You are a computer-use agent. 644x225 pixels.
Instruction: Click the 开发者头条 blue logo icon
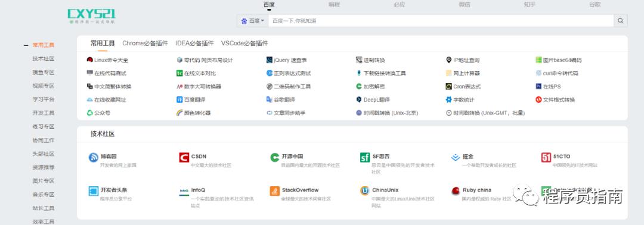(x=94, y=191)
